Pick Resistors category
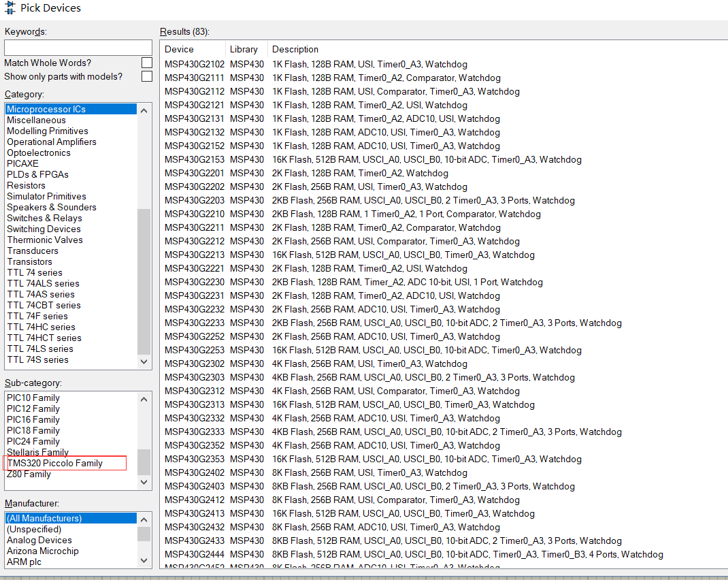The width and height of the screenshot is (728, 580). [26, 185]
